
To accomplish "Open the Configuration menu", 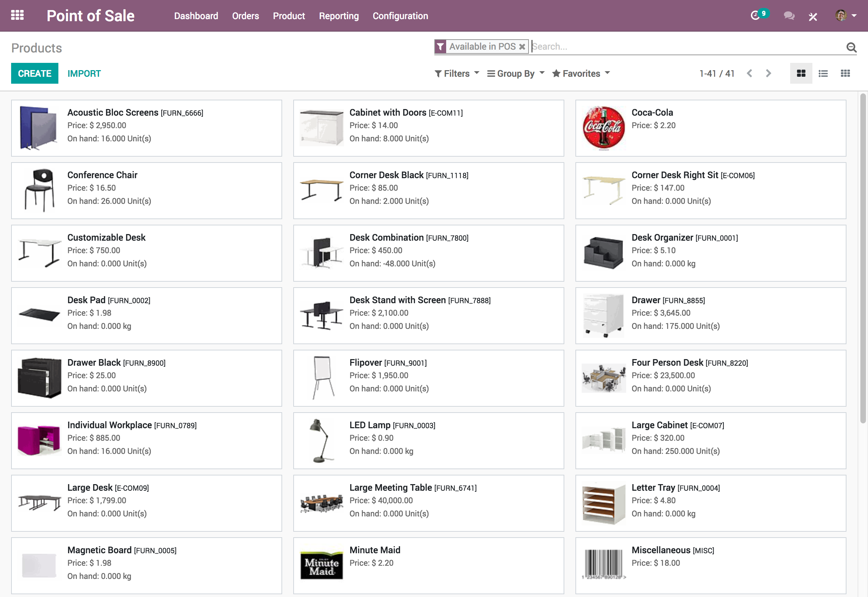I will (x=400, y=16).
